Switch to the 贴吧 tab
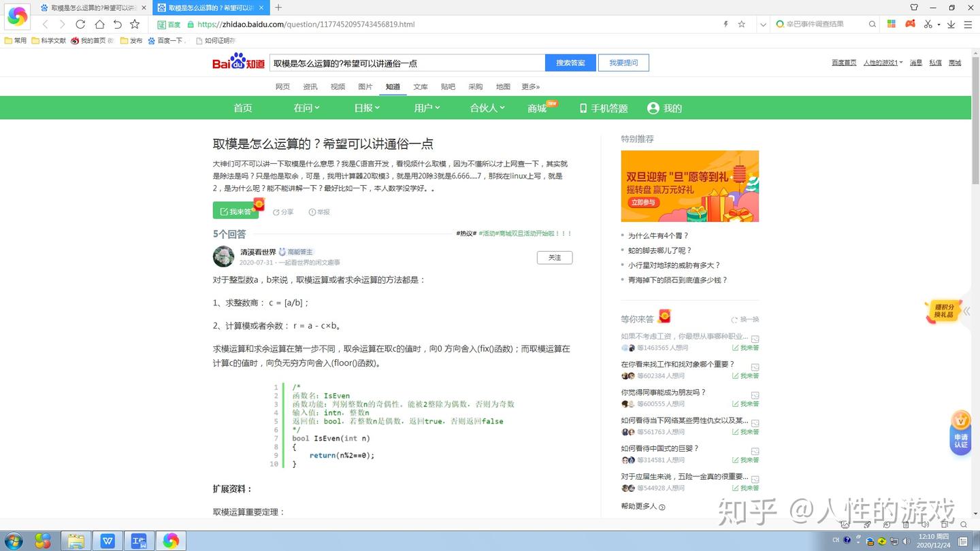Viewport: 980px width, 551px height. pyautogui.click(x=448, y=86)
